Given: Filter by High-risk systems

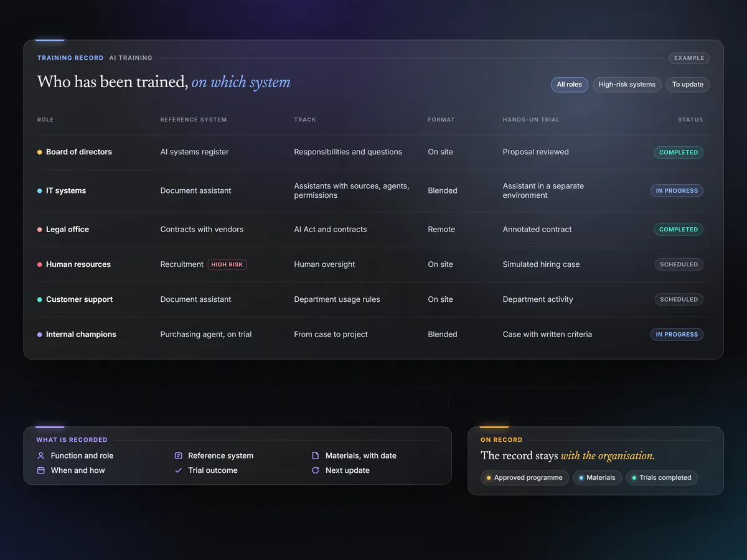Looking at the screenshot, I should (x=627, y=85).
